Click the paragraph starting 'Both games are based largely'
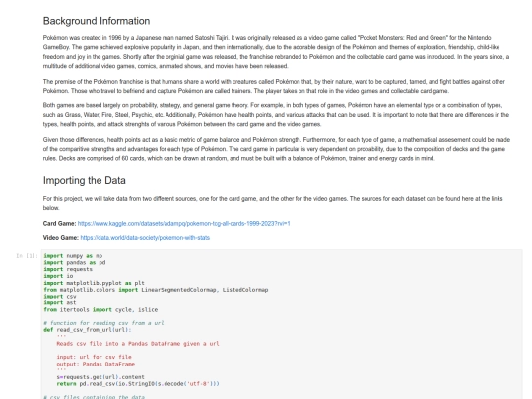The image size is (532, 399). 276,115
